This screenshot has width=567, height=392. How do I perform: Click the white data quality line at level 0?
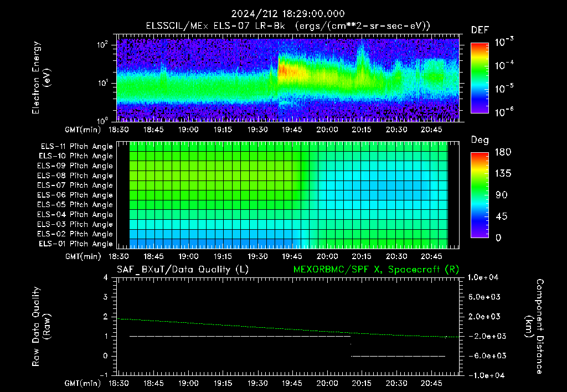[398, 356]
